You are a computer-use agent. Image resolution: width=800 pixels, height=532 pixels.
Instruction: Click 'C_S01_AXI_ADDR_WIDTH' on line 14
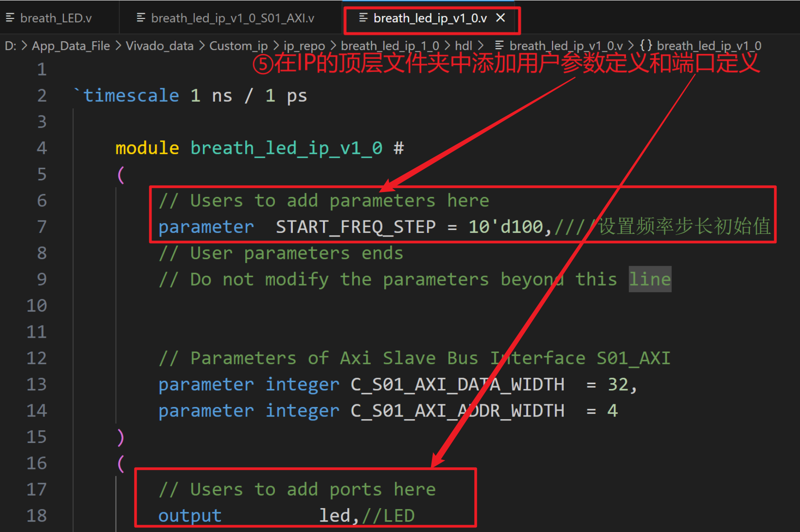[x=457, y=411]
